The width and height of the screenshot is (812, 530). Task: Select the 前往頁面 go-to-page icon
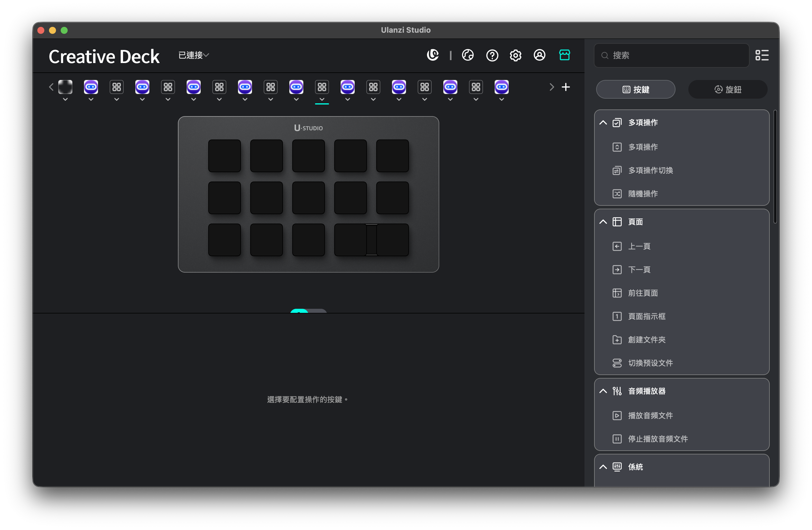click(617, 293)
